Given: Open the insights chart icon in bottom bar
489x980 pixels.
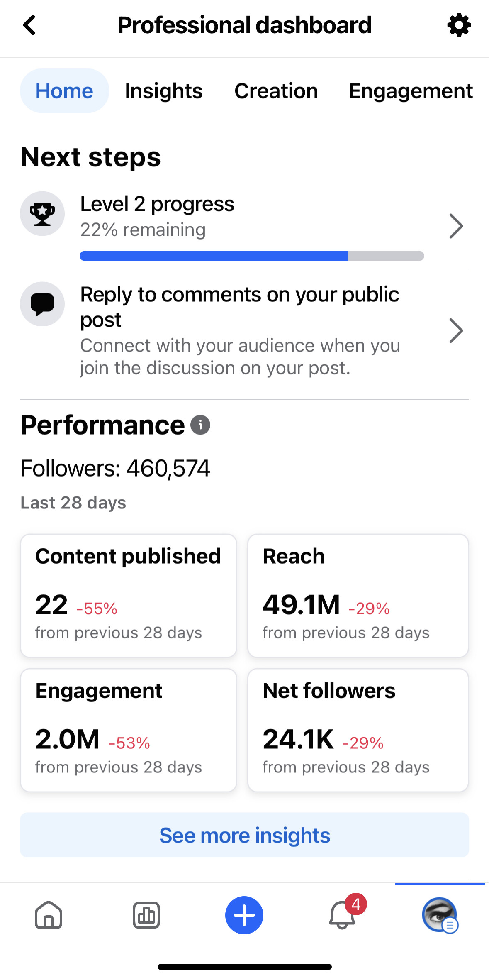Looking at the screenshot, I should [x=146, y=915].
